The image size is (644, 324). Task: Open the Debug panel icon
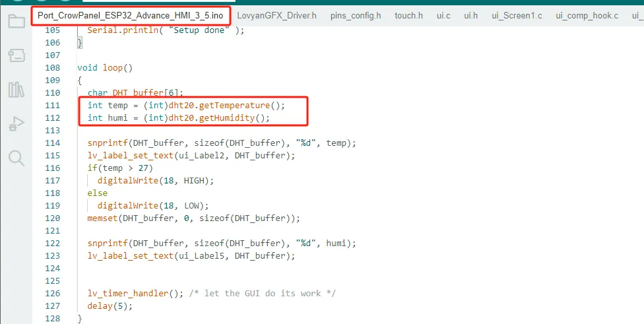point(16,124)
